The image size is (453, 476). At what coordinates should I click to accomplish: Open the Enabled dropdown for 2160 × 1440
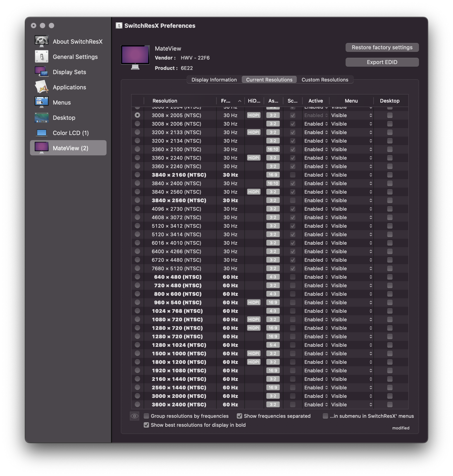pos(316,379)
